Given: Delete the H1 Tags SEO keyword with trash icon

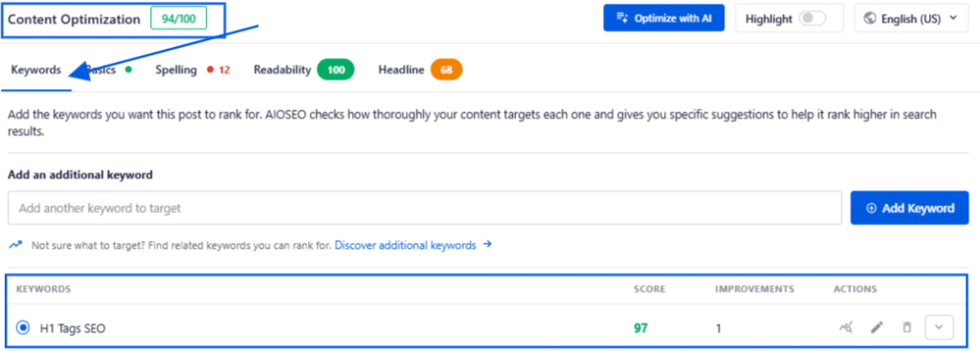Looking at the screenshot, I should [x=907, y=327].
